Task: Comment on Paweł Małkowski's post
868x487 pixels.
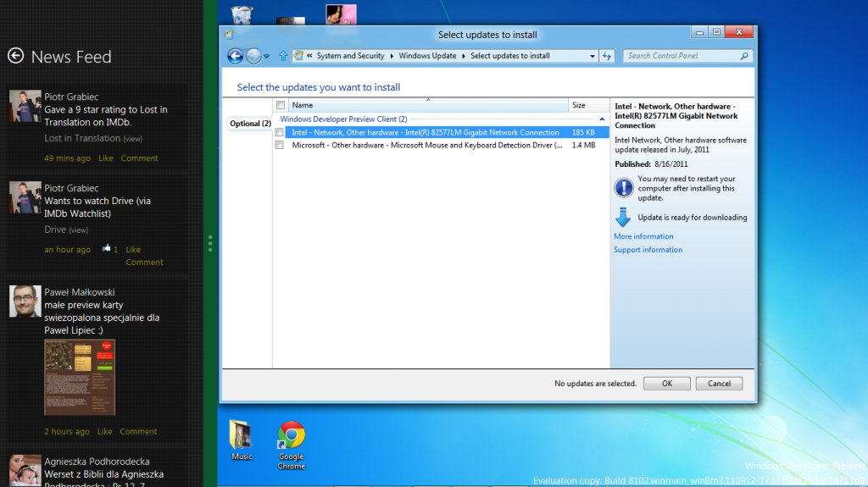Action: click(x=138, y=432)
